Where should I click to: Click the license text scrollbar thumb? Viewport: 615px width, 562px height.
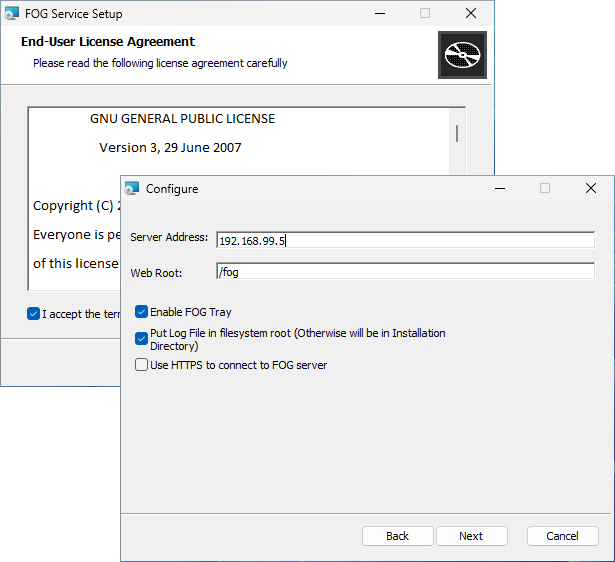tap(457, 133)
